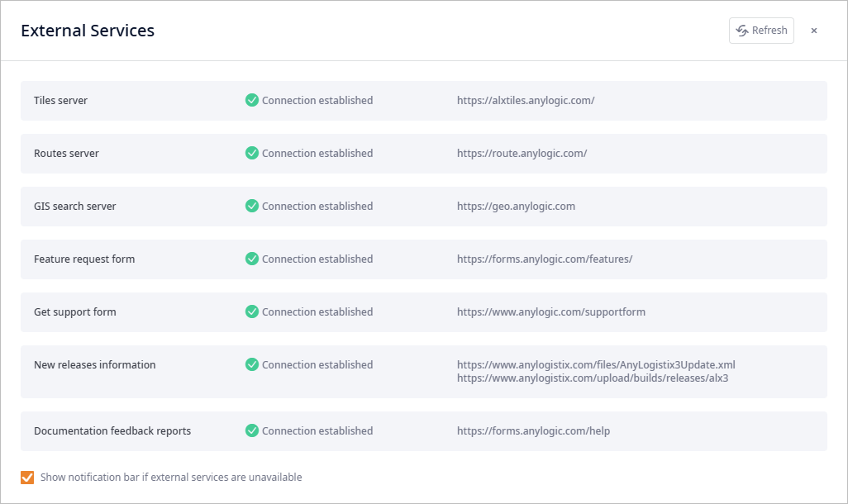Viewport: 848px width, 504px height.
Task: Click the Feature request form status icon
Action: 252,259
